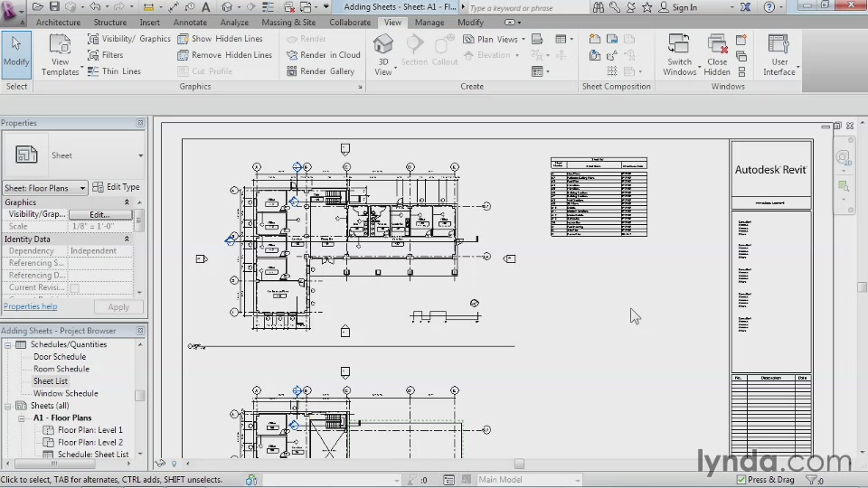Open the 3D View tool
Viewport: 868px width, 488px height.
pos(383,54)
